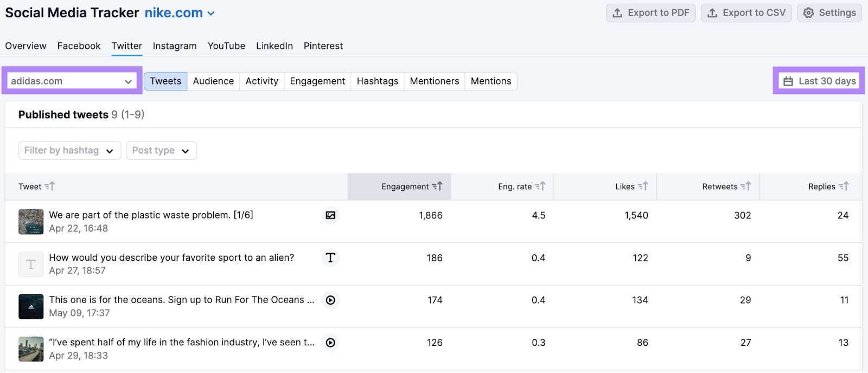
Task: Sort tweets by Retweets sort icon
Action: pyautogui.click(x=746, y=186)
